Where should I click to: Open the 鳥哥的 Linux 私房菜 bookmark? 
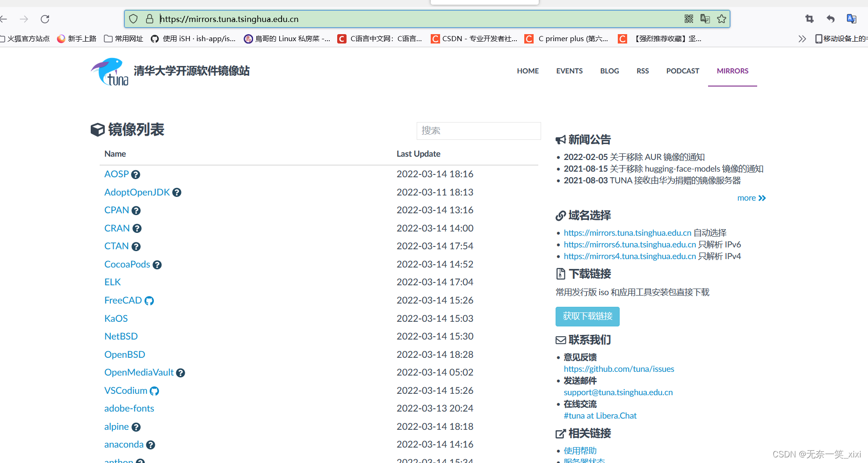287,39
